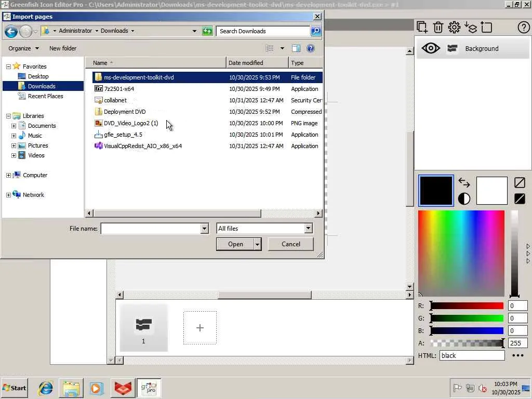Screen dimensions: 532x399
Task: Collapse the Favorites tree node
Action: [x=8, y=66]
